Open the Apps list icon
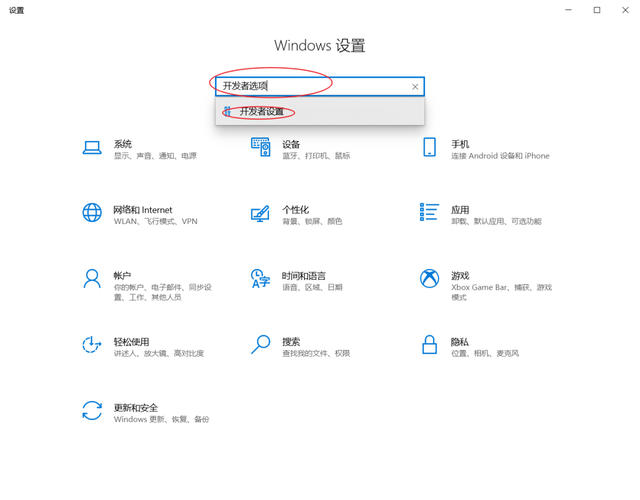640x500 pixels. tap(429, 212)
